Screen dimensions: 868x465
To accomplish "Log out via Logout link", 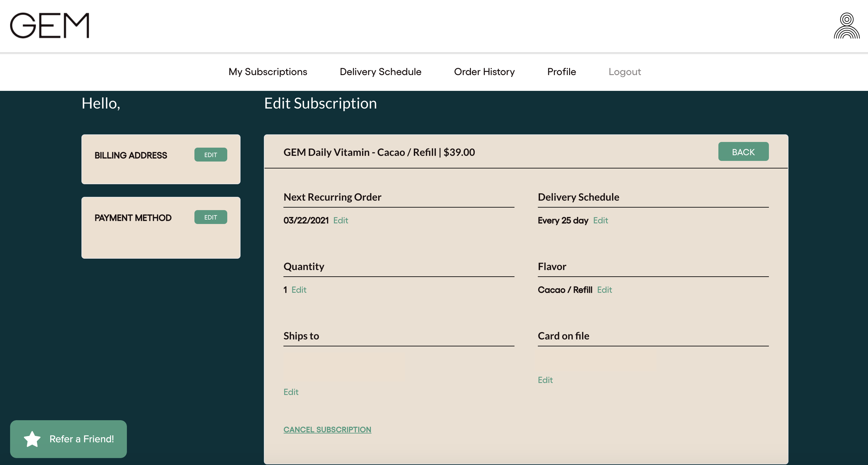I will pos(624,72).
